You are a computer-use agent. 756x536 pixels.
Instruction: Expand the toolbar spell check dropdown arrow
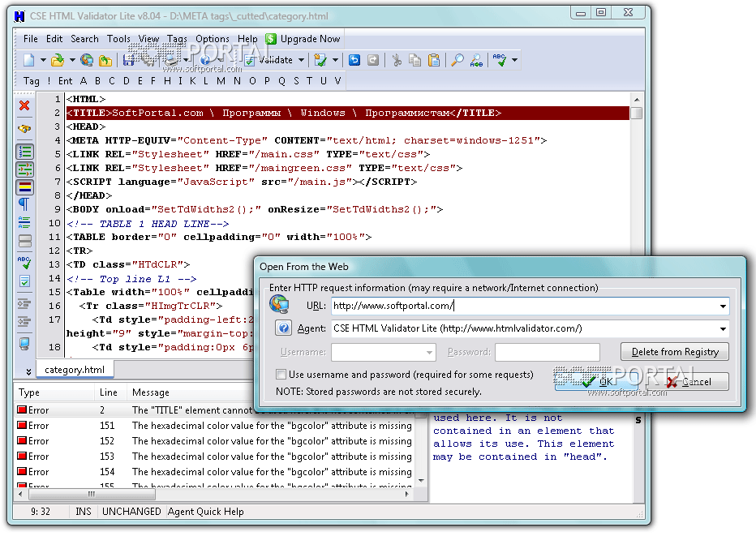coord(514,60)
